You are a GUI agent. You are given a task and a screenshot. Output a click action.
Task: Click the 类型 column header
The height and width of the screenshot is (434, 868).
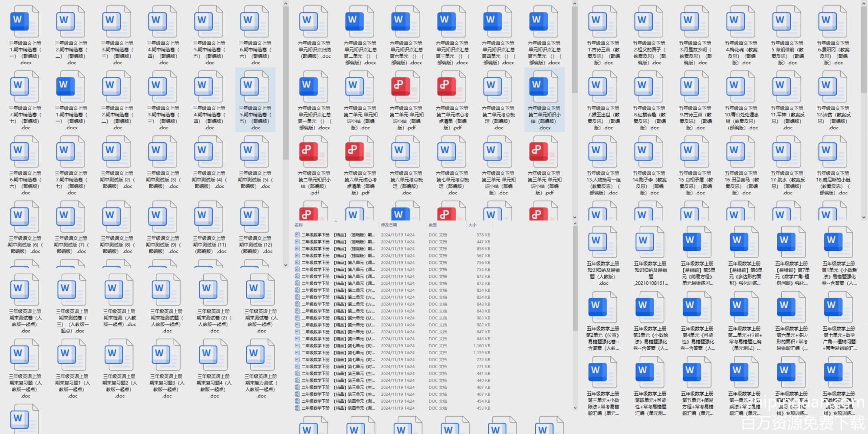(433, 225)
